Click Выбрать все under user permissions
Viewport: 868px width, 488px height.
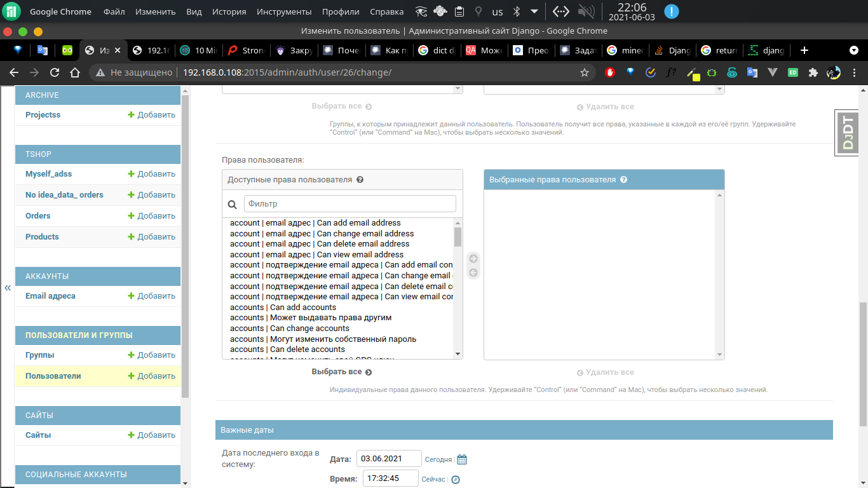[x=342, y=372]
